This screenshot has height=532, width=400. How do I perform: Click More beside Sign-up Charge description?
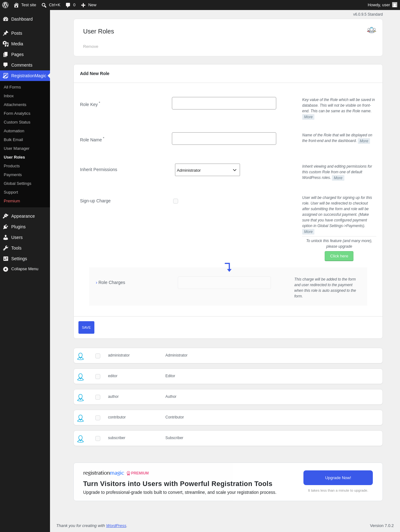coord(308,232)
